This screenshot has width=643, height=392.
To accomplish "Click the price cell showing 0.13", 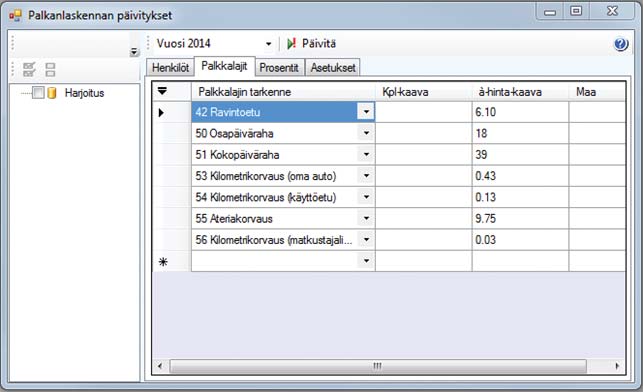I will point(520,197).
